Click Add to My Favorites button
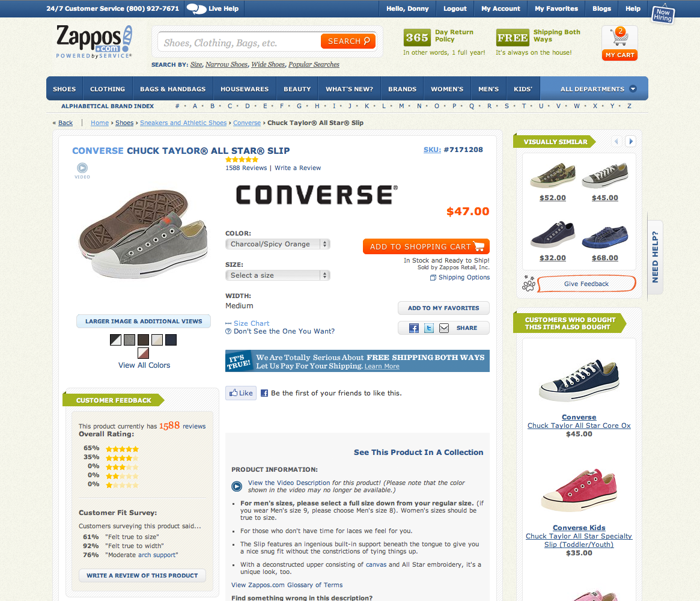 point(443,308)
